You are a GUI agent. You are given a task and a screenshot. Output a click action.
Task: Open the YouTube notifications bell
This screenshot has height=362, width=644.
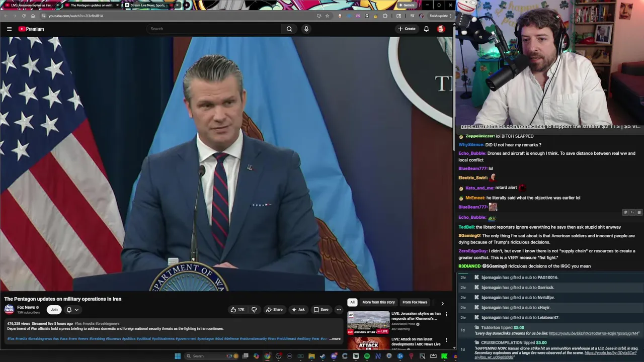(426, 29)
